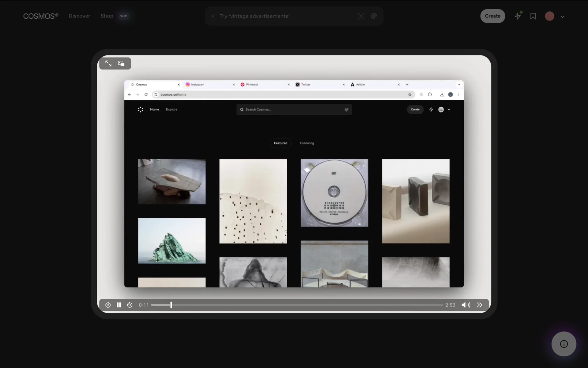Open color palette search filter
The image size is (588, 368).
point(374,16)
